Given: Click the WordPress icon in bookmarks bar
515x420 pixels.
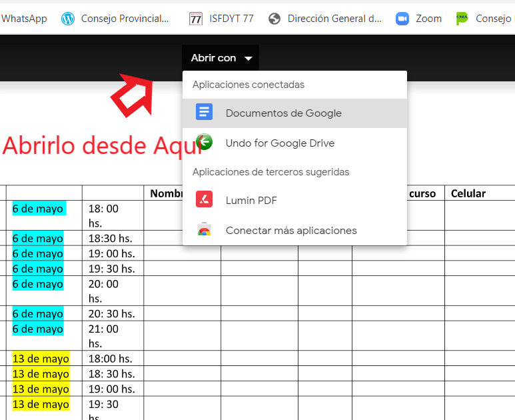Looking at the screenshot, I should point(68,19).
